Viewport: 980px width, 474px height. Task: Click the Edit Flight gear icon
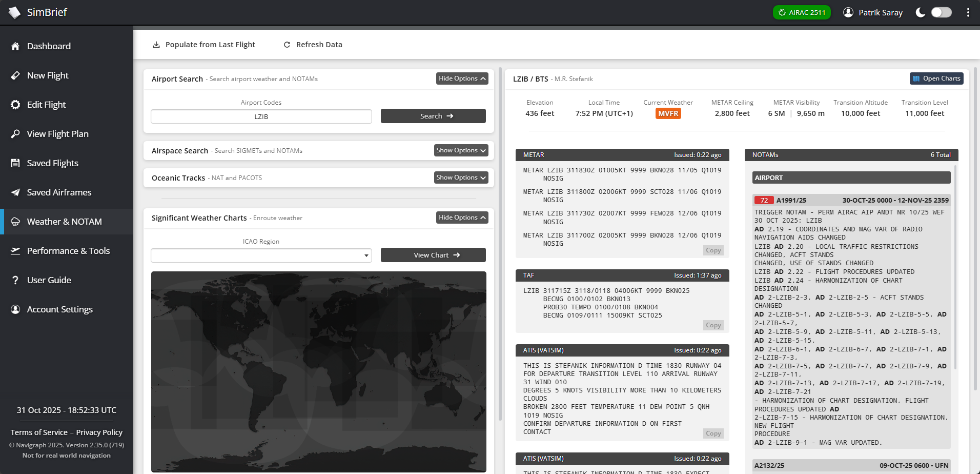(x=16, y=105)
